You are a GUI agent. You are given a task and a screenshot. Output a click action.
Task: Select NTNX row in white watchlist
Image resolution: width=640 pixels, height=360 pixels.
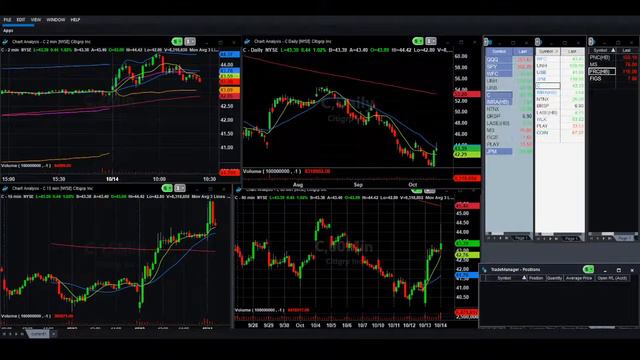[x=560, y=99]
